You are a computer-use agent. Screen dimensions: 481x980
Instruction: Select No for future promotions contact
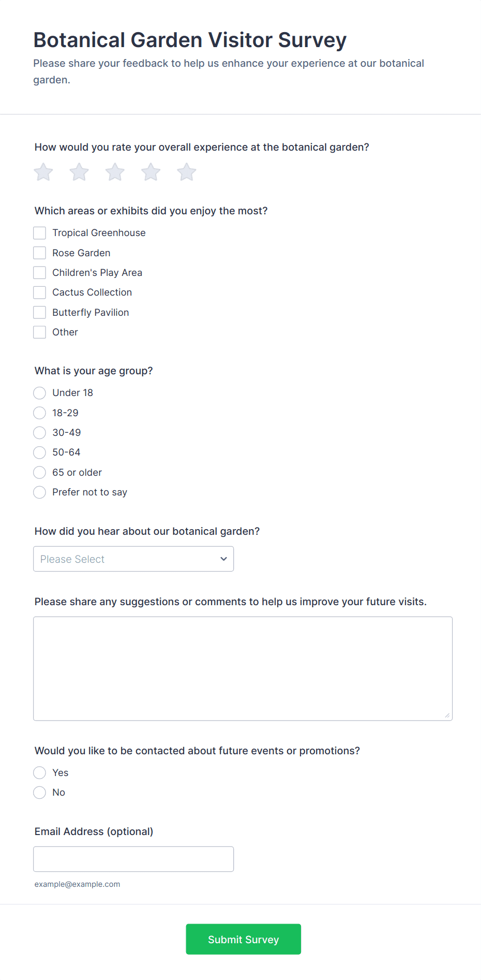[x=39, y=793]
